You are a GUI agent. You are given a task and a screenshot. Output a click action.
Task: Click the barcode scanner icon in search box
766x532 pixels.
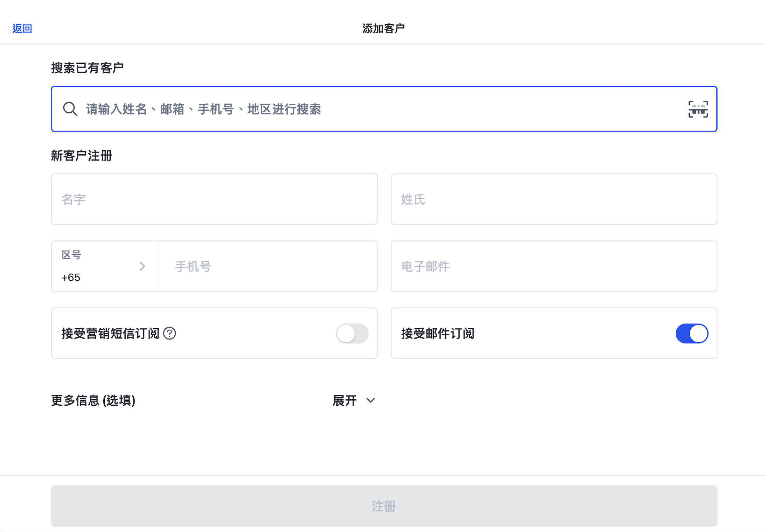click(698, 109)
